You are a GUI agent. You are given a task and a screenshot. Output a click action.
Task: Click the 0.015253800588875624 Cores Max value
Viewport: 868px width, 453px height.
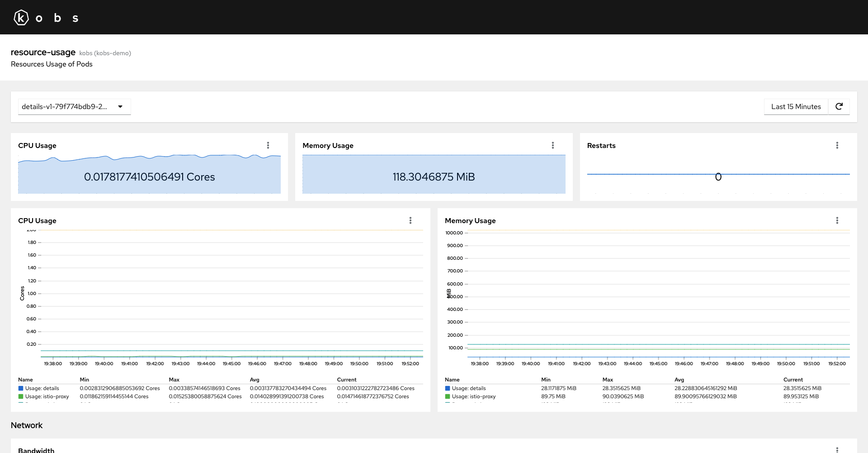[x=205, y=396]
